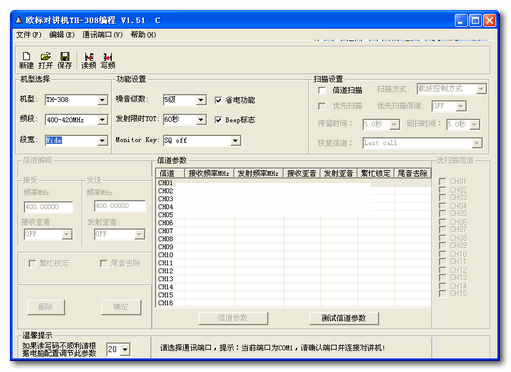Click the 写频 (Write frequency) toolbar icon

coord(108,60)
